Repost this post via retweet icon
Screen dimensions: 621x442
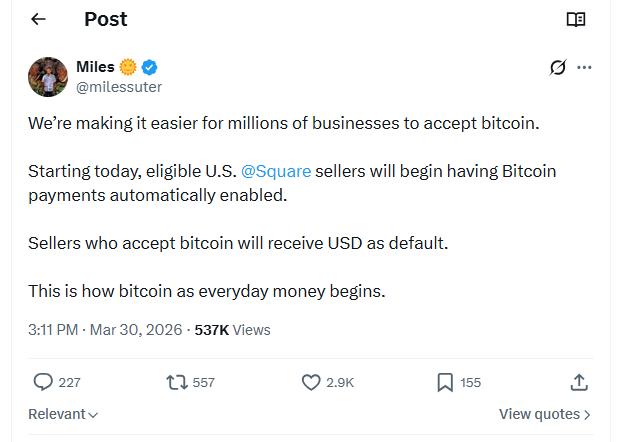pos(176,382)
